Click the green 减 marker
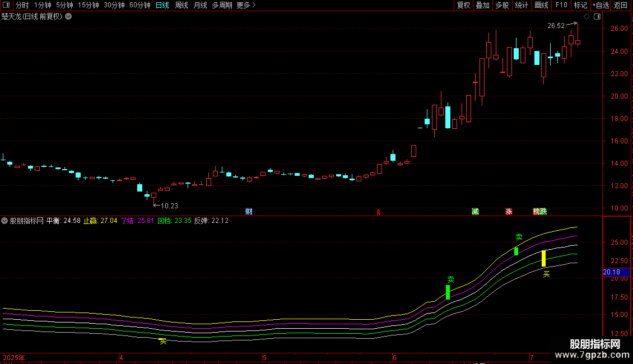 point(476,212)
